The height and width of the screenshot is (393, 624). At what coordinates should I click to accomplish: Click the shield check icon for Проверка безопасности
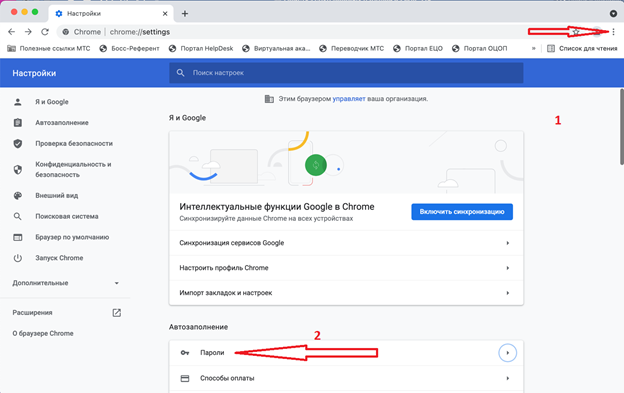click(18, 143)
